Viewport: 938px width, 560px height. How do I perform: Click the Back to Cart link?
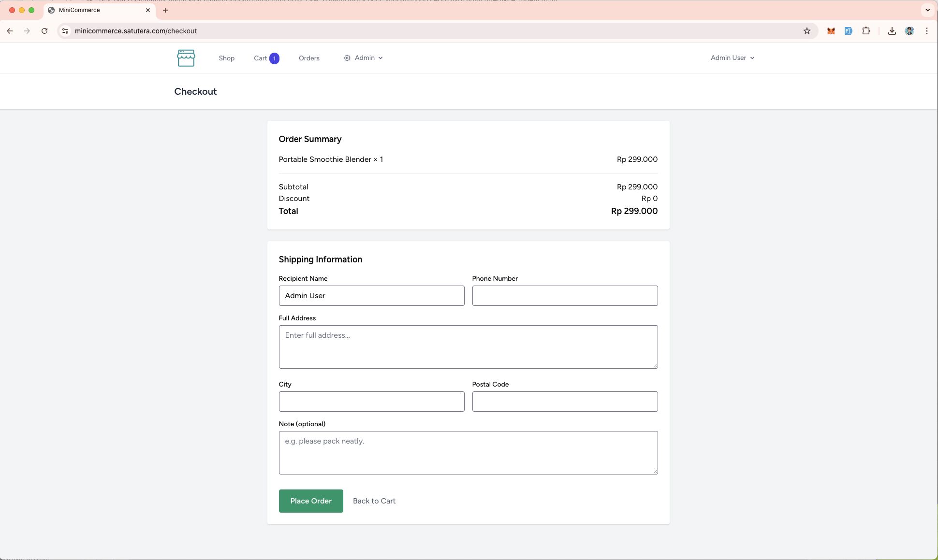pyautogui.click(x=374, y=501)
